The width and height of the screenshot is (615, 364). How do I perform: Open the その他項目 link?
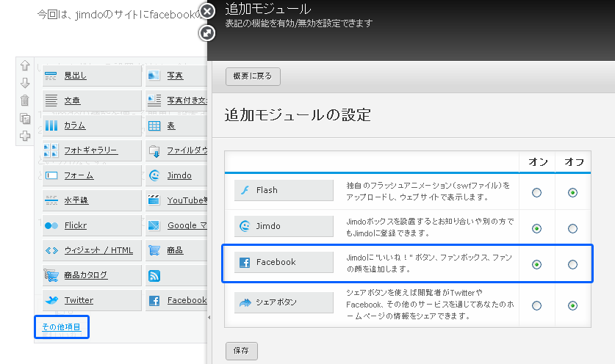[x=61, y=327]
